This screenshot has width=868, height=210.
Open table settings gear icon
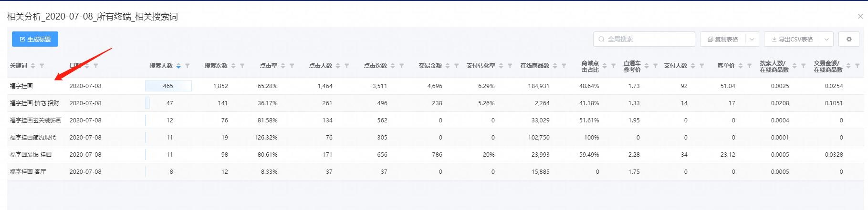tap(849, 39)
